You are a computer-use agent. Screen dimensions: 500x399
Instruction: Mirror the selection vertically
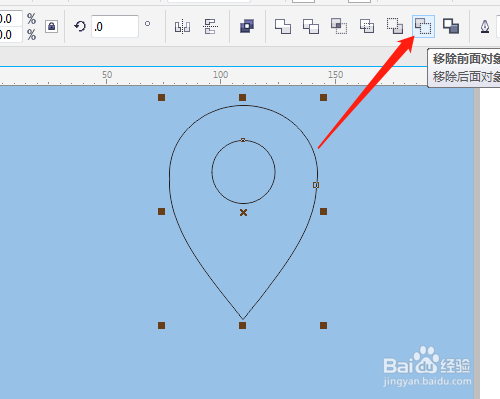pyautogui.click(x=210, y=26)
